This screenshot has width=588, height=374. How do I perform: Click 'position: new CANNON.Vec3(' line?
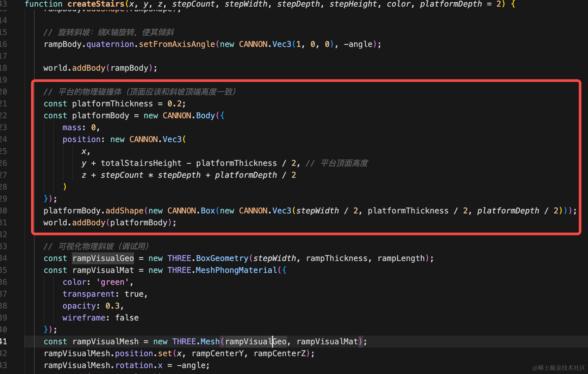(x=124, y=139)
